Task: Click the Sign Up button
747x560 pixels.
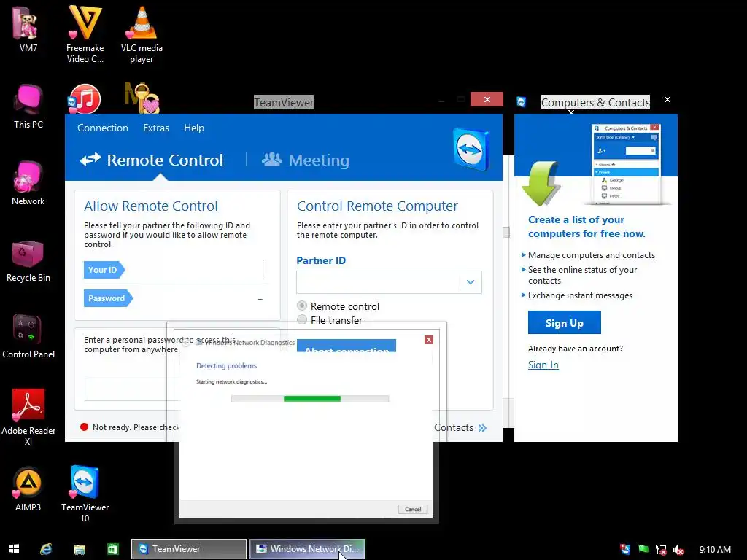Action: click(564, 323)
